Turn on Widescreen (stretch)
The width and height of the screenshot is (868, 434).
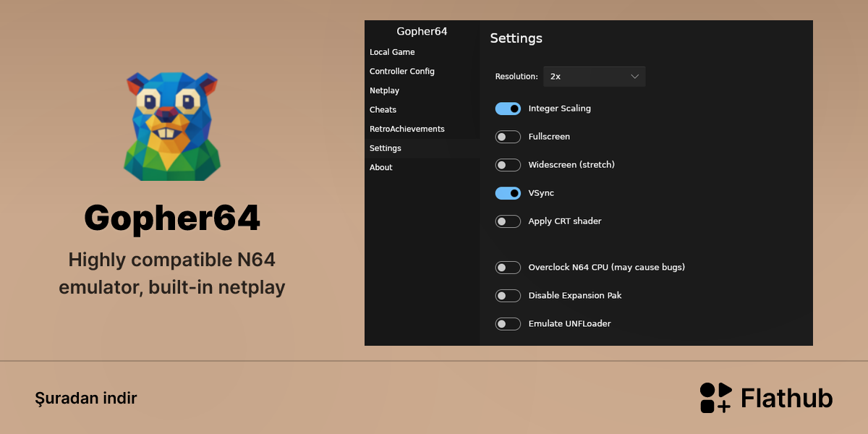pos(508,165)
